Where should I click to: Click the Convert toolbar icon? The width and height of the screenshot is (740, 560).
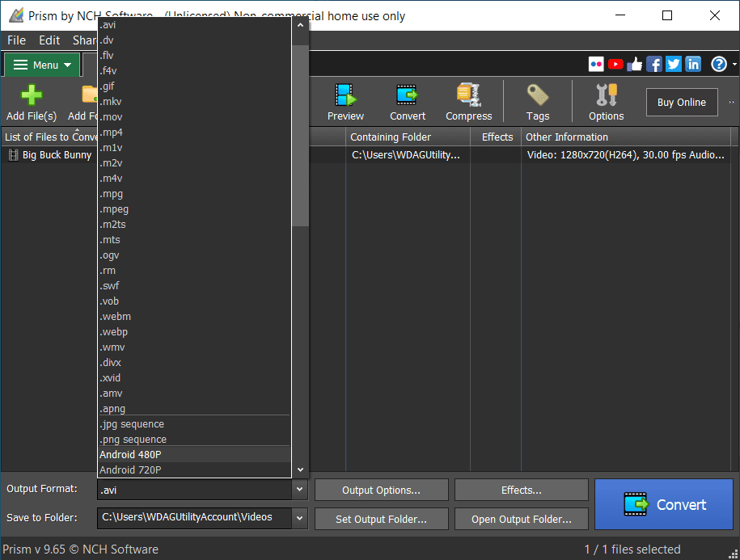[408, 95]
